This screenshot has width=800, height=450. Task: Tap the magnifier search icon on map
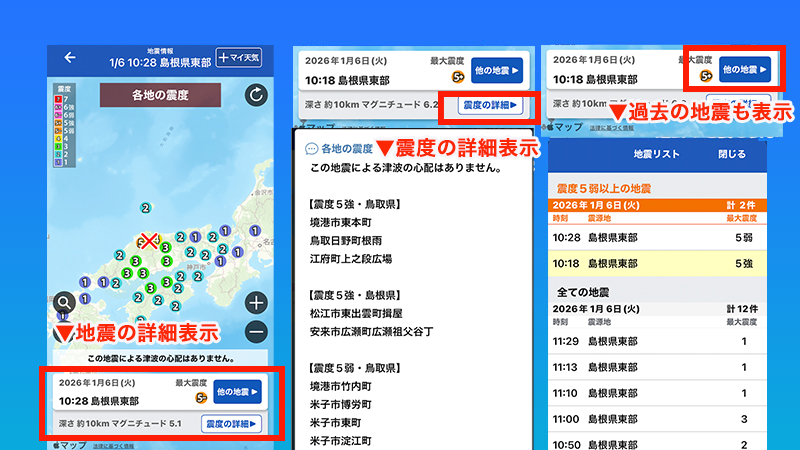[x=65, y=303]
